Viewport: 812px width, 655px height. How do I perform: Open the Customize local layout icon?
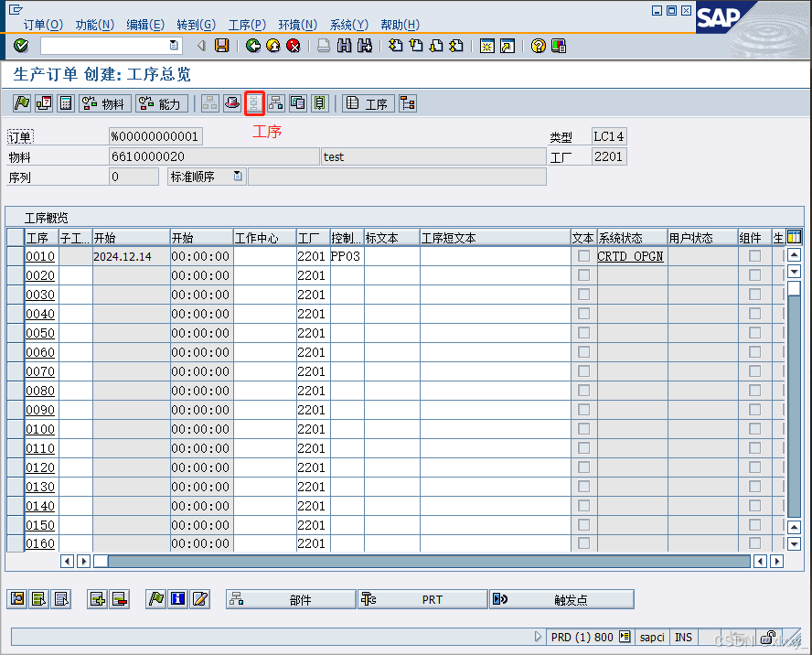click(x=559, y=46)
